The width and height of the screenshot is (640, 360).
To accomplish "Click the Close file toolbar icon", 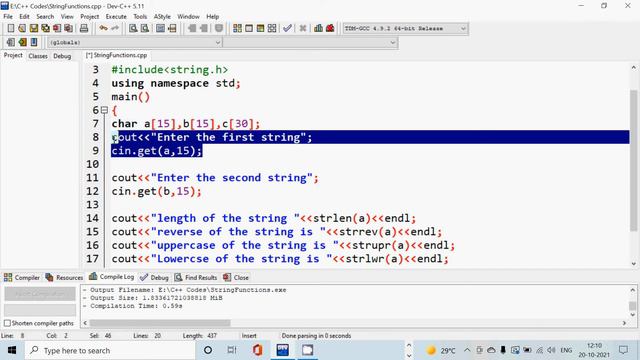I will 57,28.
